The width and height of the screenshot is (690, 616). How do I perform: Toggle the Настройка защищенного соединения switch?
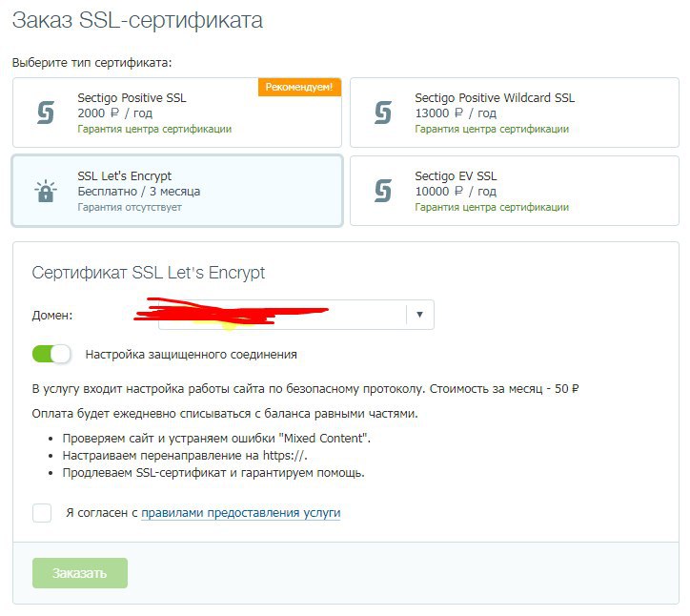click(51, 354)
